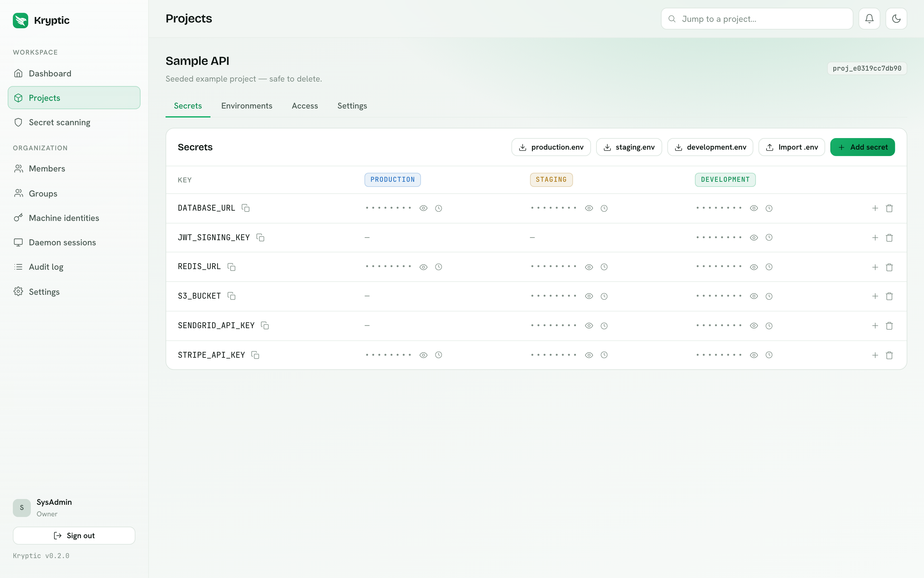
Task: Click the proj_e0319cc7db90 project ID badge
Action: [x=867, y=68]
